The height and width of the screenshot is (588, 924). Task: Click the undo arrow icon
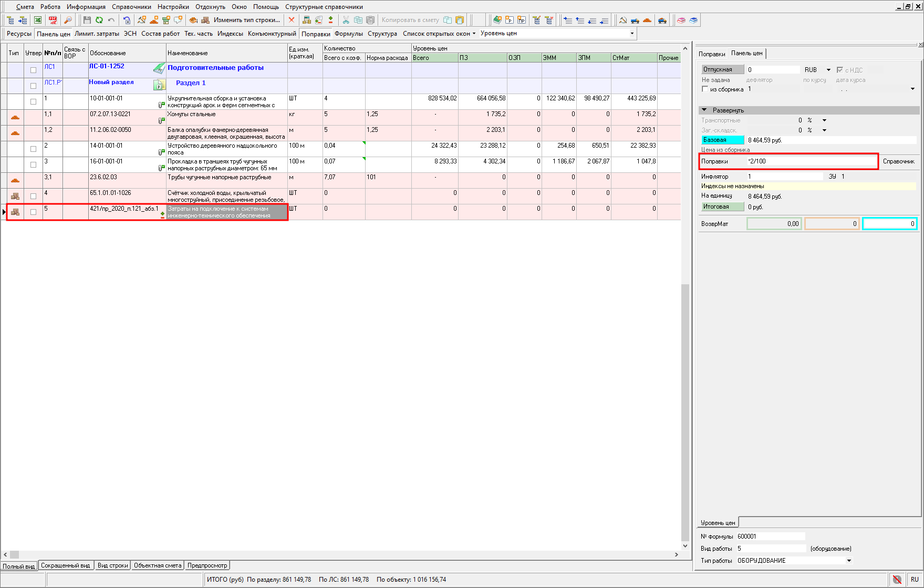tap(111, 20)
